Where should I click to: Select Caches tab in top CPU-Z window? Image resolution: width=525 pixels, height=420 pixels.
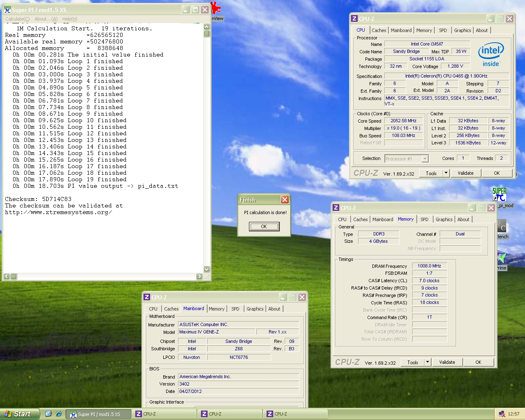[379, 30]
